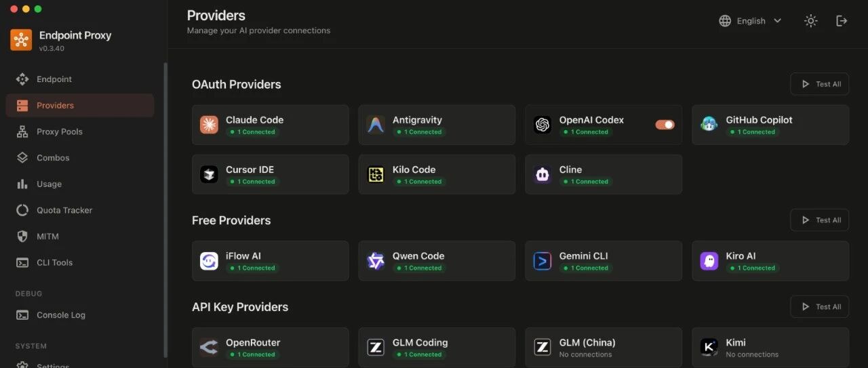
Task: Click the Usage bar chart icon
Action: click(22, 184)
